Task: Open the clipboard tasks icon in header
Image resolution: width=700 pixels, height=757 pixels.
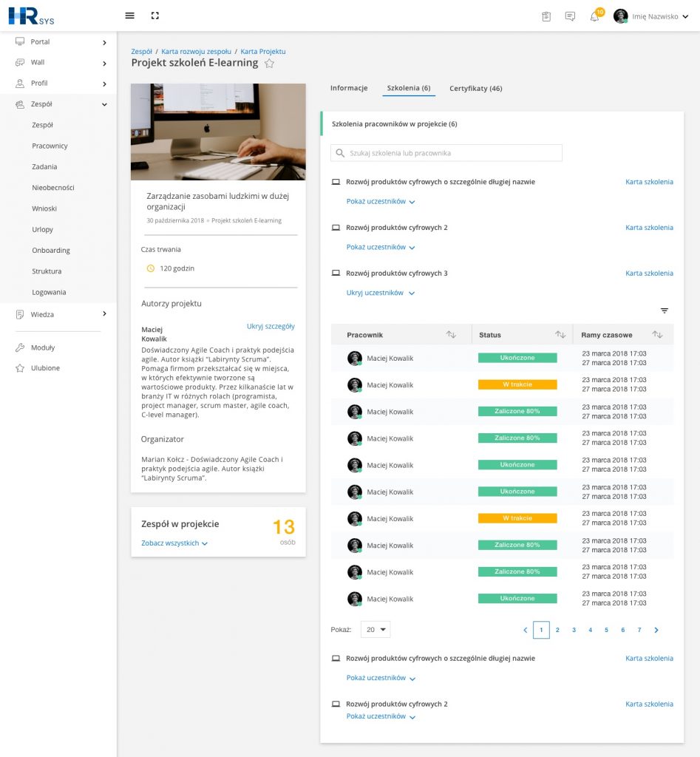Action: coord(546,16)
